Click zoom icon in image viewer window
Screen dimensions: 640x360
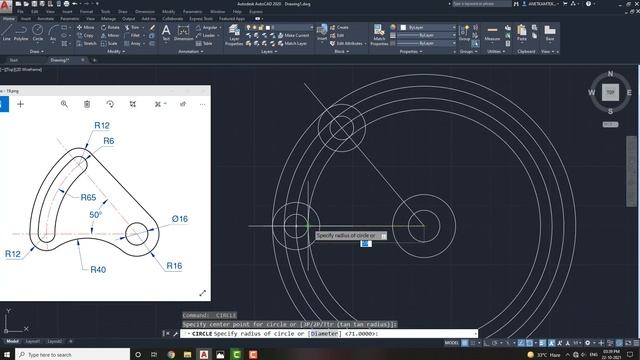tap(64, 104)
